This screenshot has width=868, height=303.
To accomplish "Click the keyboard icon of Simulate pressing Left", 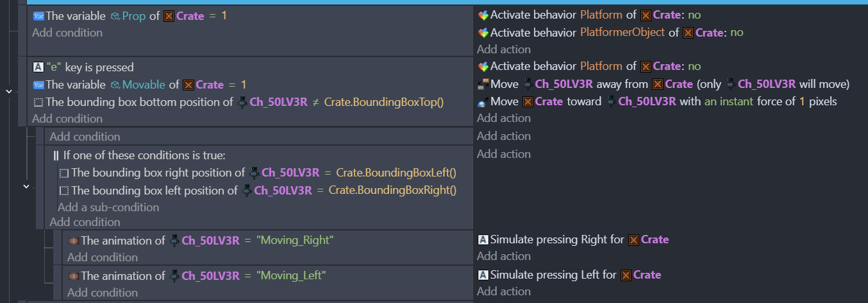I will (x=483, y=275).
